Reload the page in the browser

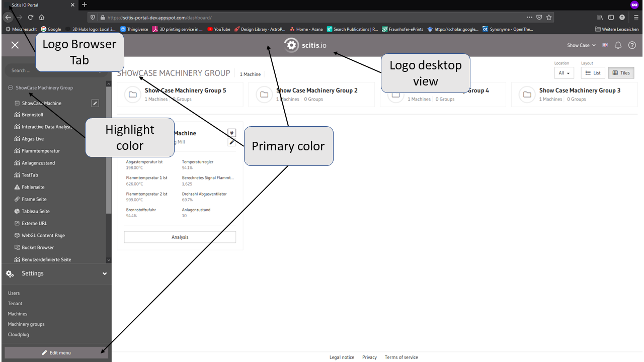pos(30,17)
